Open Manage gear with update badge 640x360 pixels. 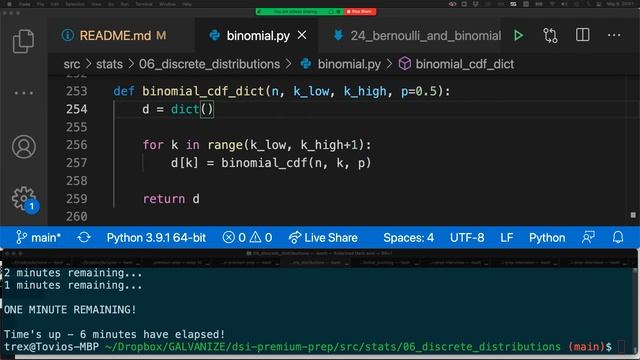pyautogui.click(x=24, y=199)
